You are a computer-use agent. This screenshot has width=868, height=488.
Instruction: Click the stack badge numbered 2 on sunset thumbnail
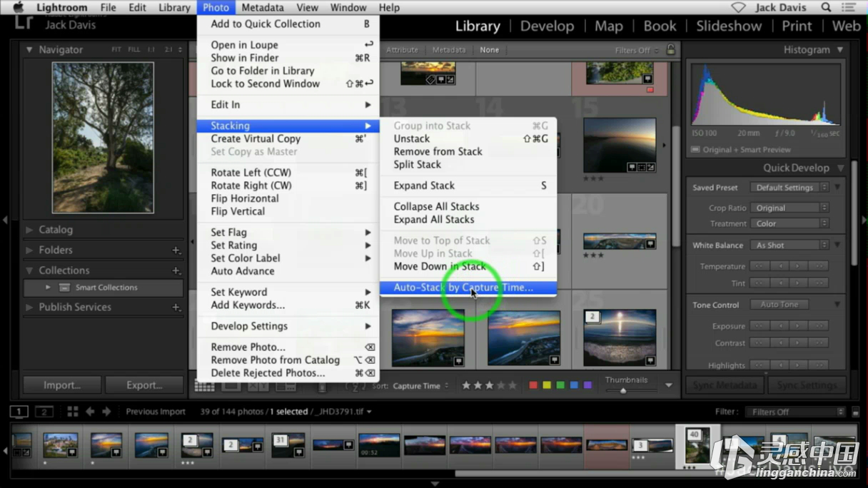(x=592, y=316)
